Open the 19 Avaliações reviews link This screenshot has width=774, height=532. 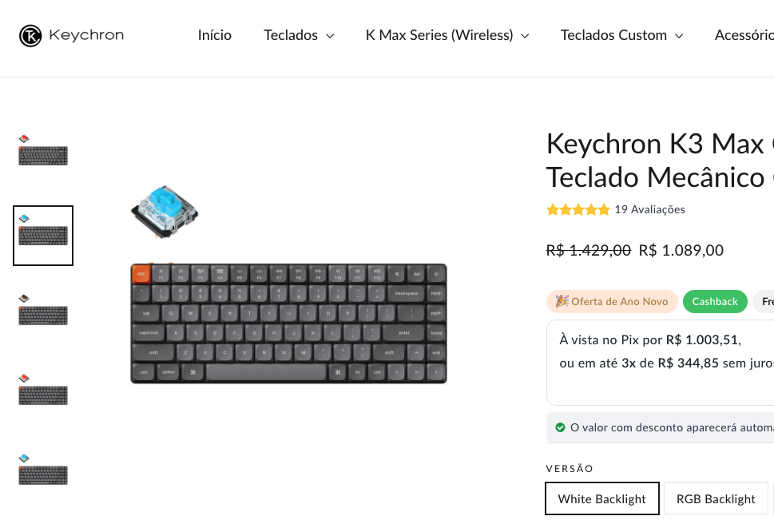[x=649, y=210]
